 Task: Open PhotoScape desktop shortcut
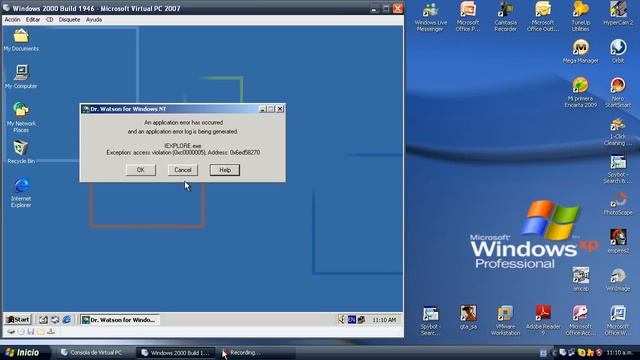click(618, 204)
